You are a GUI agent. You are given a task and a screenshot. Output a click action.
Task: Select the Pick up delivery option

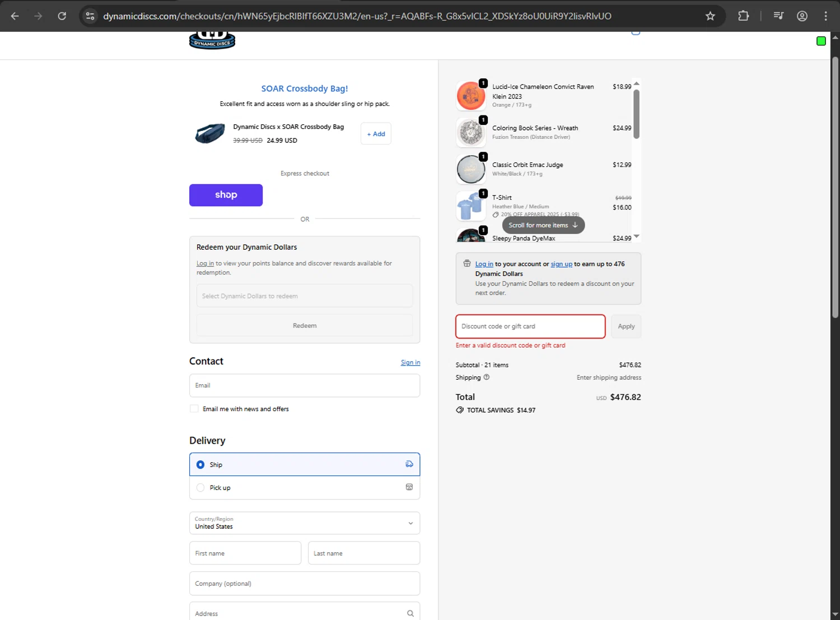tap(305, 487)
